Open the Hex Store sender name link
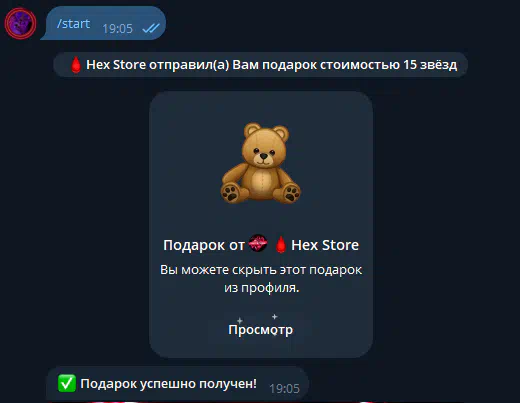 325,245
